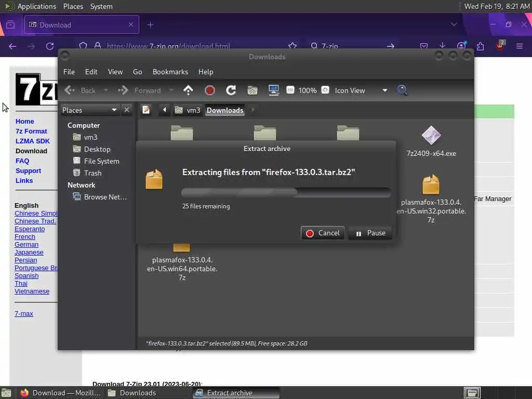
Task: Select plasmafox win32 portable 7z archive
Action: [x=431, y=198]
